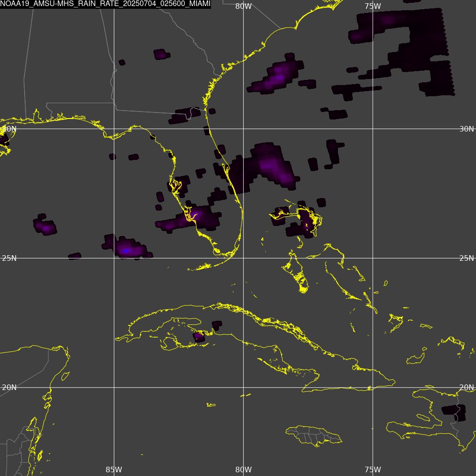Click the 75W longitude label along the bottom edge
476x476 pixels.
373,469
